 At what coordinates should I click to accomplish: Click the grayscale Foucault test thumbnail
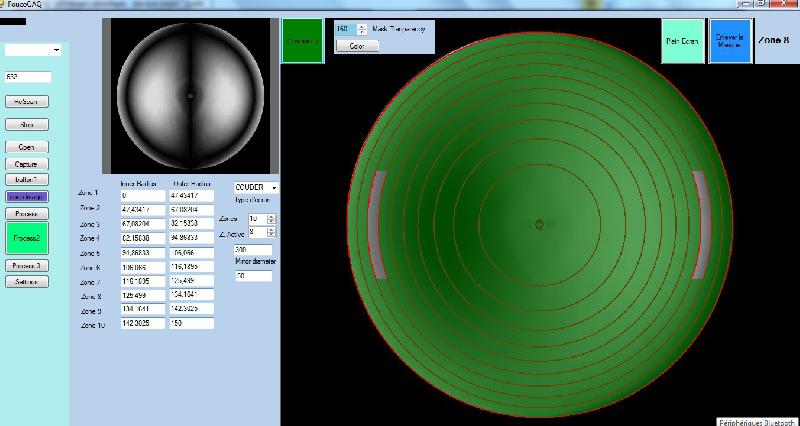190,96
